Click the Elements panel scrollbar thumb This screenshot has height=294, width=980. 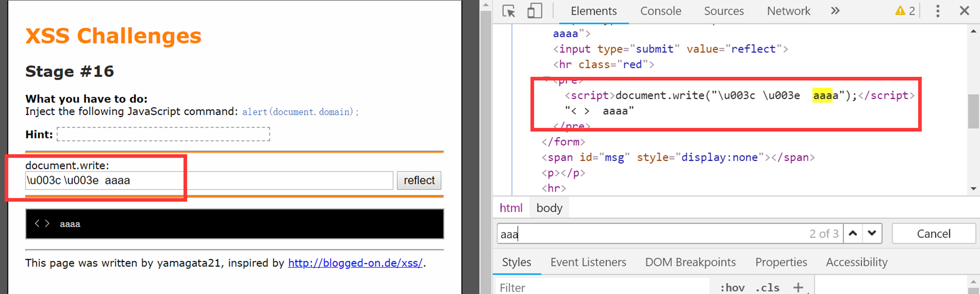click(x=973, y=111)
